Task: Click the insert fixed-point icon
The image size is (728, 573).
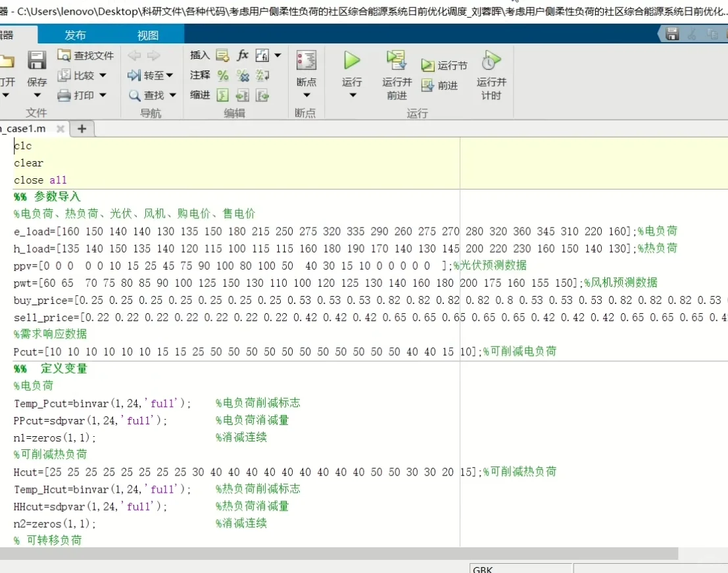Action: tap(262, 55)
